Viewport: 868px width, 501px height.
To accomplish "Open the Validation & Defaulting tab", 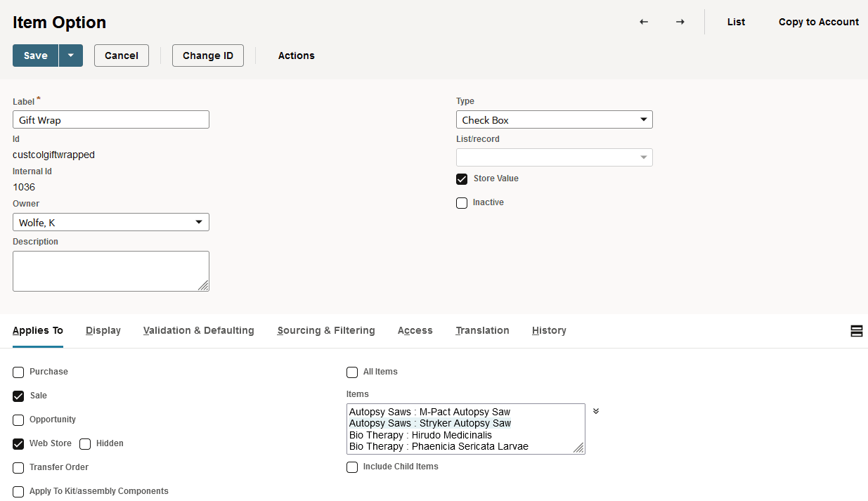I will [199, 330].
